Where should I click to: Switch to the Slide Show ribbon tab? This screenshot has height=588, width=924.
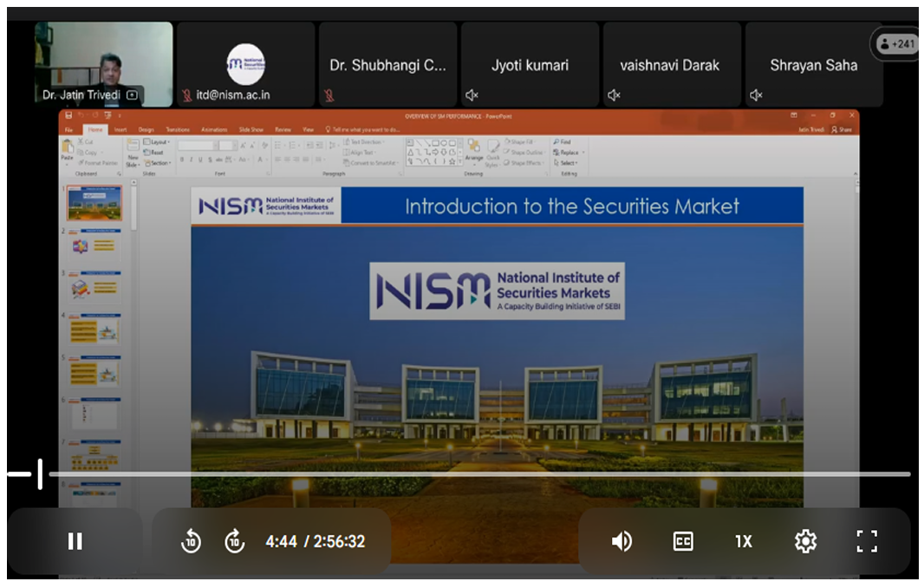tap(251, 130)
